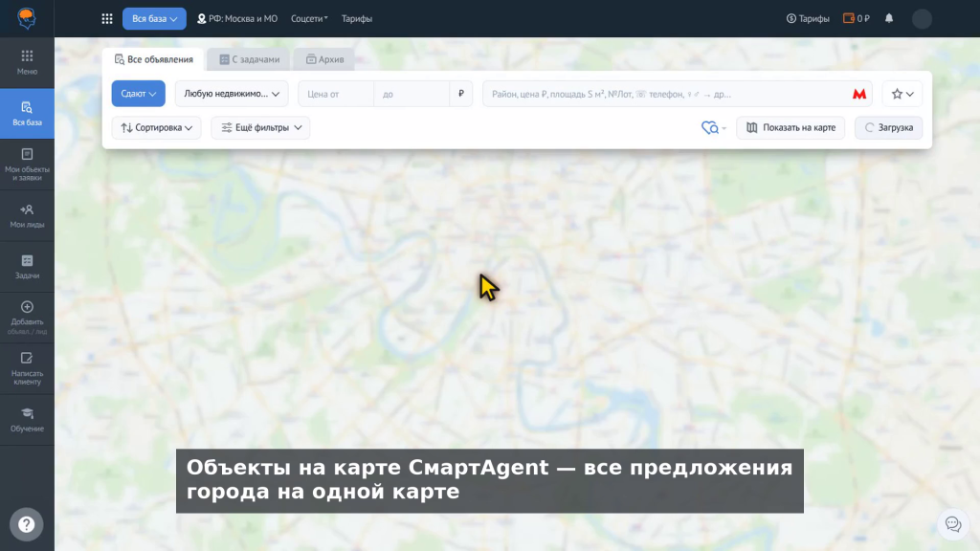Click Добавить объявл / лид in sidebar
980x551 pixels.
(x=27, y=318)
